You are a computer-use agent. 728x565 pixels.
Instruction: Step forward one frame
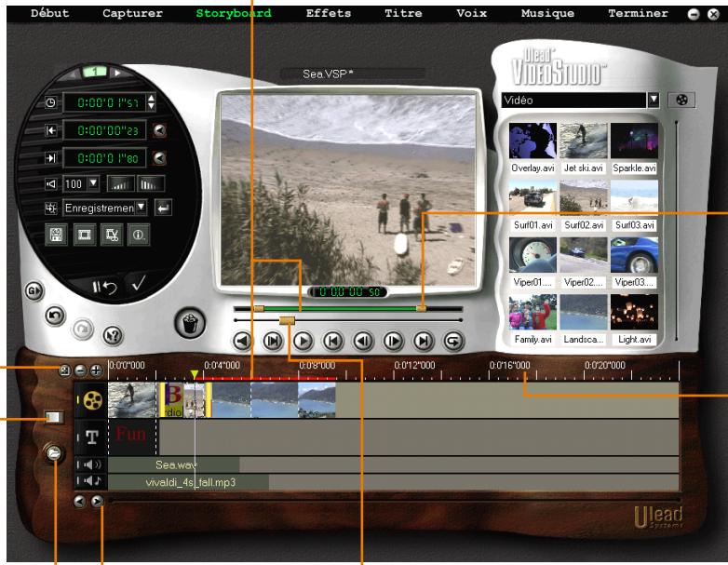coord(393,342)
